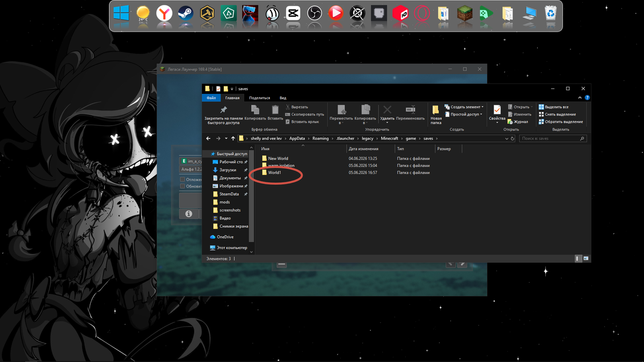
Task: Click .tlauncher in the address path
Action: coord(346,138)
